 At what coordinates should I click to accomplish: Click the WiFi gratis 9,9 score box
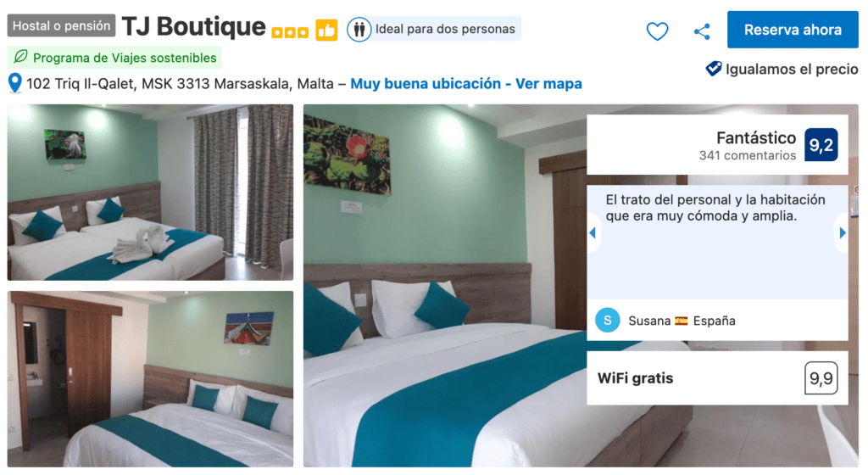[x=821, y=378]
